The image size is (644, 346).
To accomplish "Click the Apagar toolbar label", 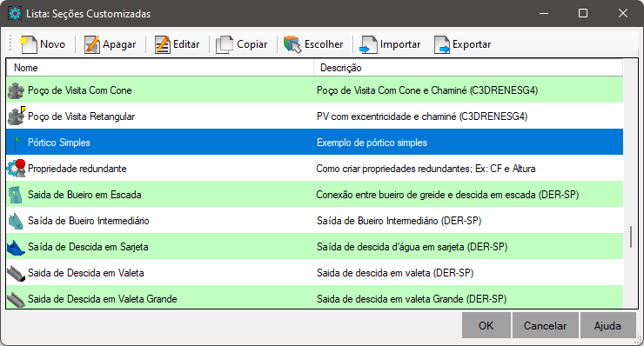I will [119, 44].
